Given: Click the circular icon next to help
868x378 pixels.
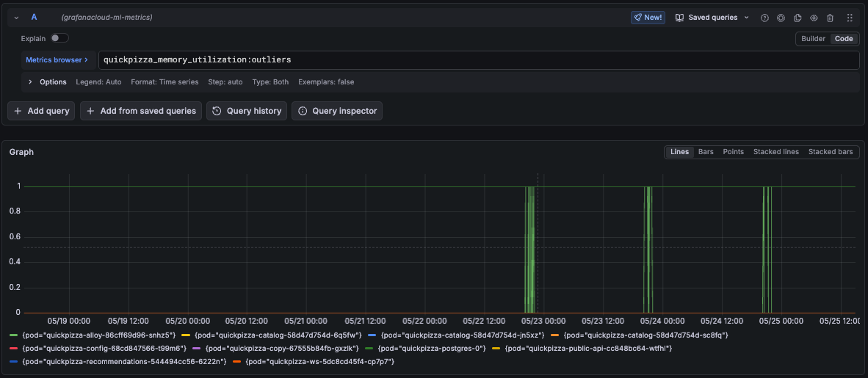Looking at the screenshot, I should [781, 18].
